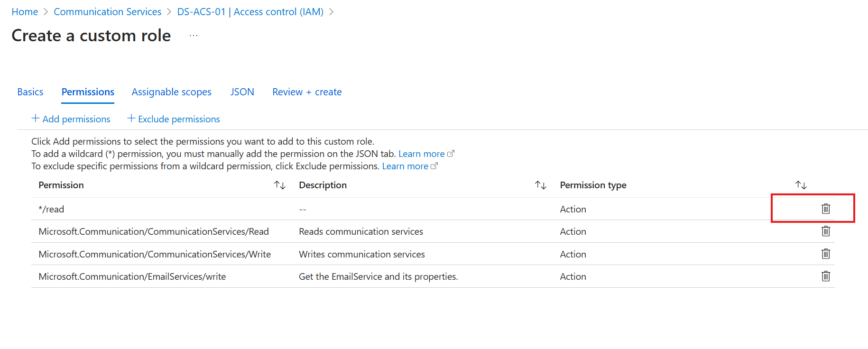Go to Communication Services breadcrumb
Screen dimensions: 868x349
tap(108, 12)
